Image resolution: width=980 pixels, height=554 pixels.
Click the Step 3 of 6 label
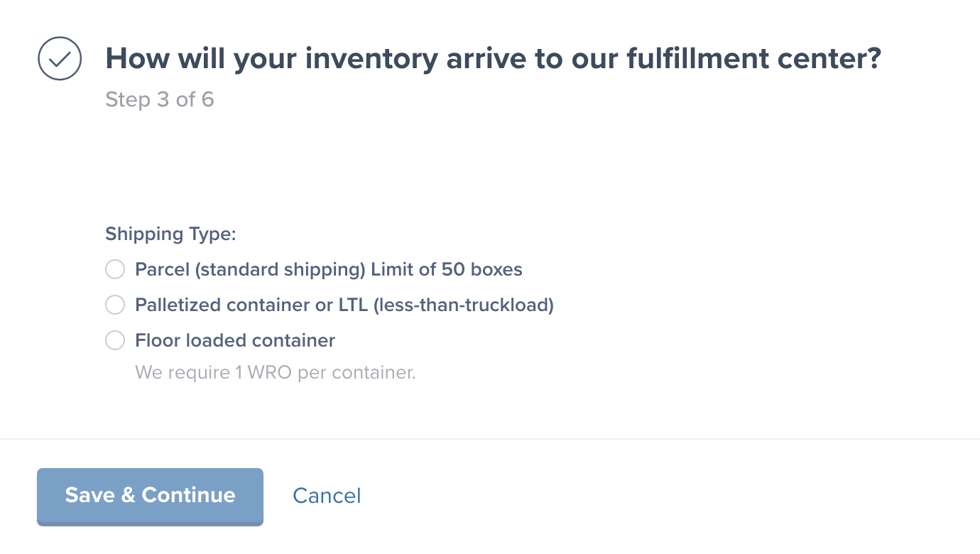159,99
